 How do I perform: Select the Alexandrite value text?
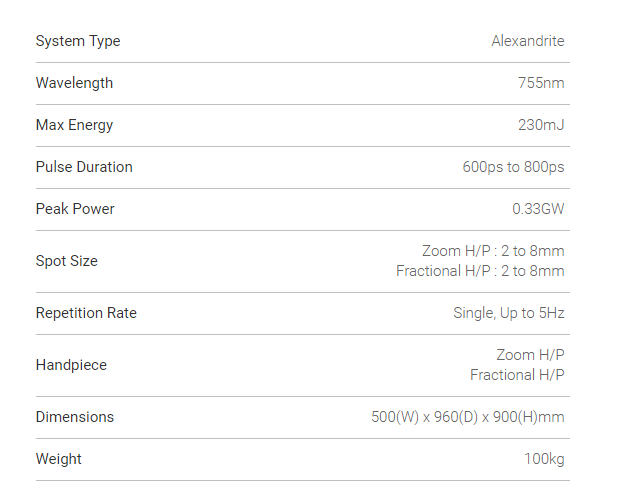527,41
